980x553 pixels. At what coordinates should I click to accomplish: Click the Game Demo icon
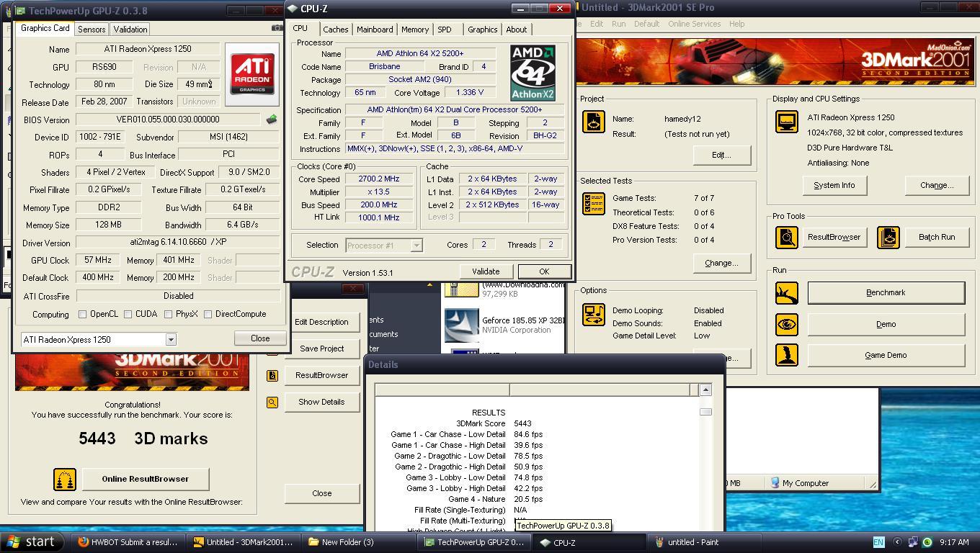click(786, 355)
